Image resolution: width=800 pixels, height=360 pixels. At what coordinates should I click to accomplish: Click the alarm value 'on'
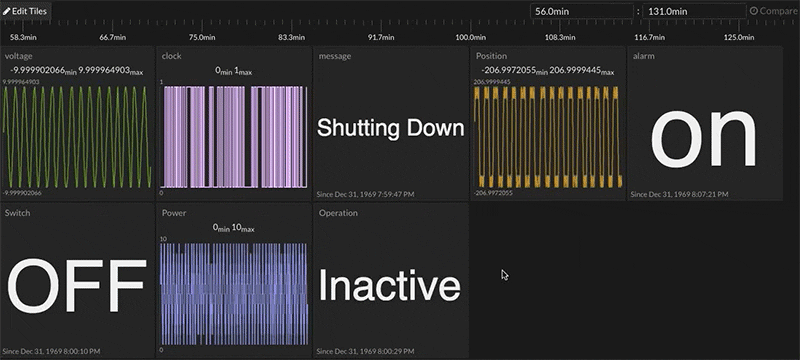pos(704,139)
